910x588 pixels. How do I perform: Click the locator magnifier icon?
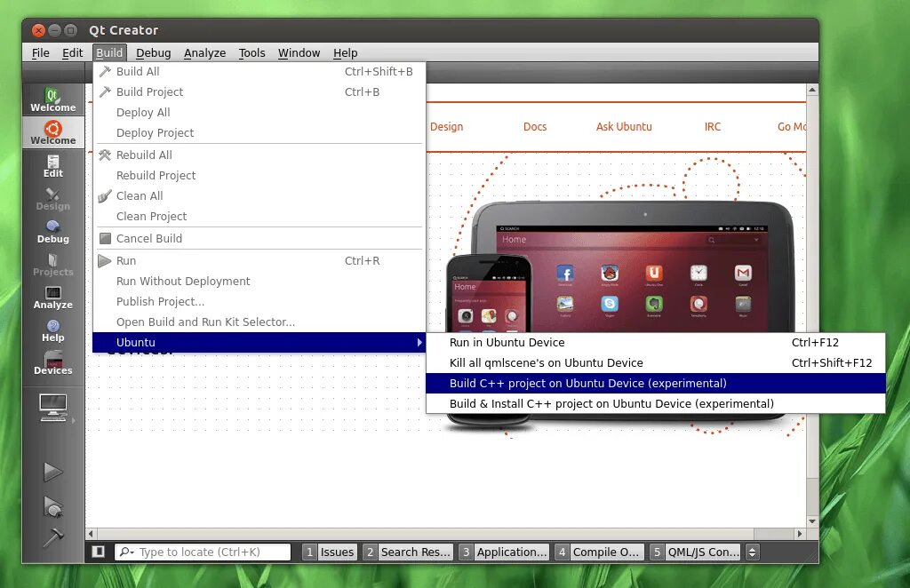126,552
